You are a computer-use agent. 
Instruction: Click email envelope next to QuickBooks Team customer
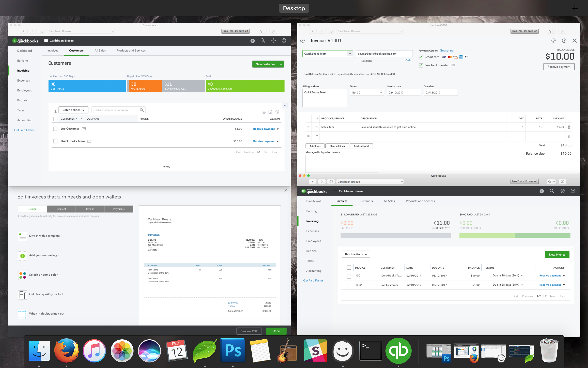(89, 141)
